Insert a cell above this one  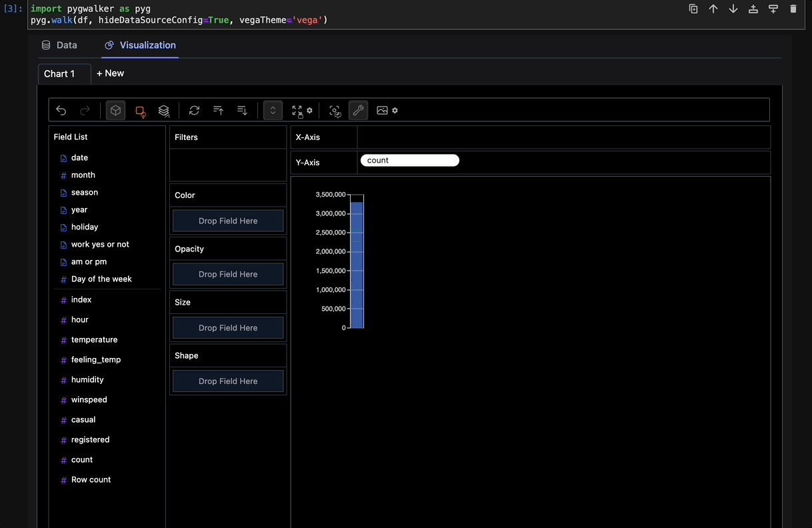pyautogui.click(x=753, y=9)
